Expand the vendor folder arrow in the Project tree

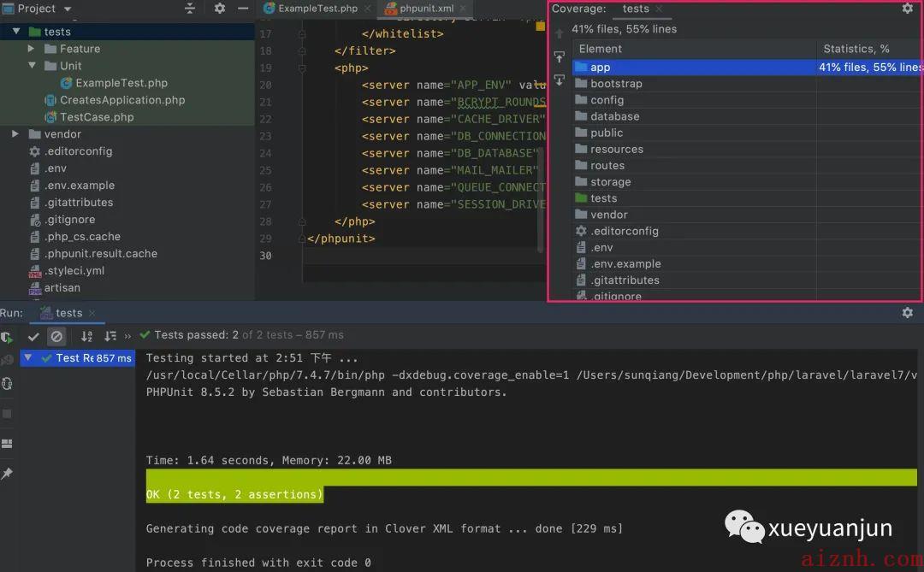click(15, 133)
